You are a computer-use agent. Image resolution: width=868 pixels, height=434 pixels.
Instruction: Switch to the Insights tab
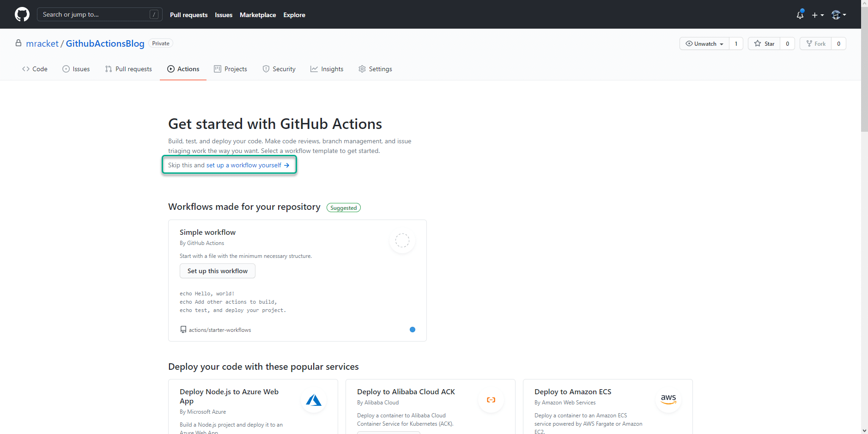(x=327, y=69)
